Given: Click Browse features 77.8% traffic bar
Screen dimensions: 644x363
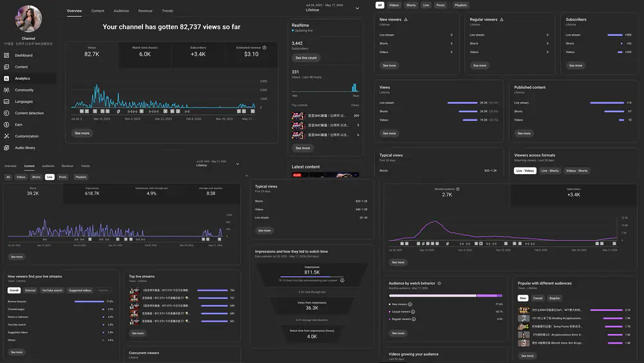Looking at the screenshot, I should tap(89, 301).
